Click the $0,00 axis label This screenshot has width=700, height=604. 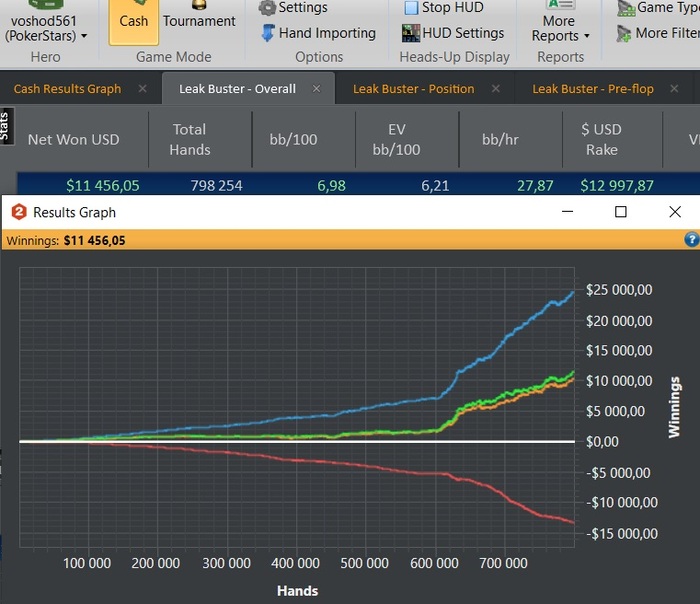(602, 442)
